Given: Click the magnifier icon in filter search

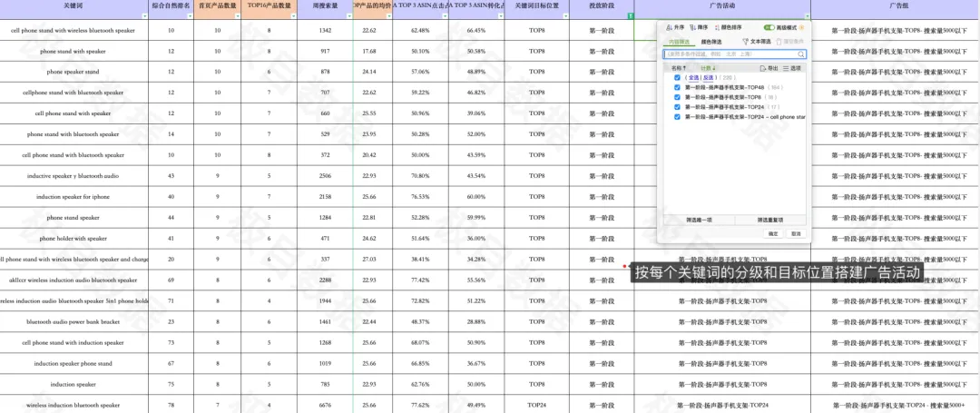Looking at the screenshot, I should (x=802, y=54).
